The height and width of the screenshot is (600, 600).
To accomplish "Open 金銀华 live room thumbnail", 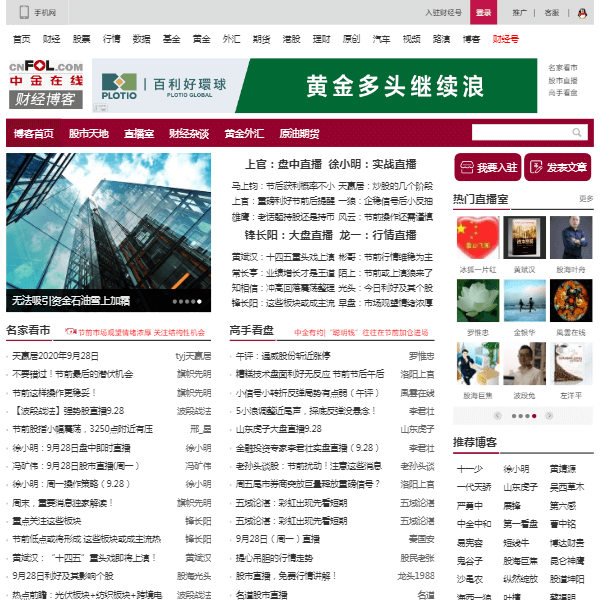I will (524, 300).
